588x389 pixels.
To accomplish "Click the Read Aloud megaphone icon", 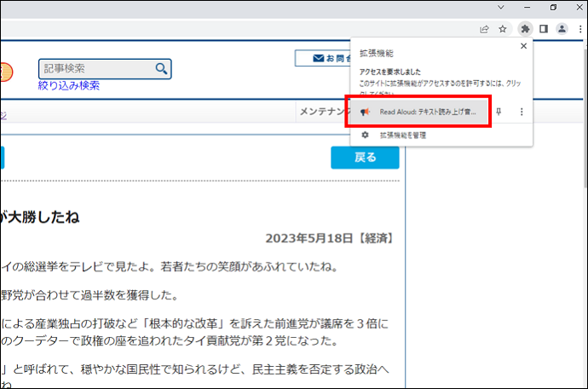I will (x=365, y=112).
